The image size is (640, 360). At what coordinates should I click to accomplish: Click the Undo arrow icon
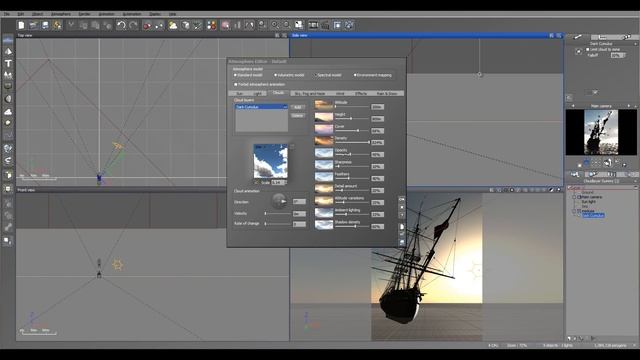tap(121, 25)
